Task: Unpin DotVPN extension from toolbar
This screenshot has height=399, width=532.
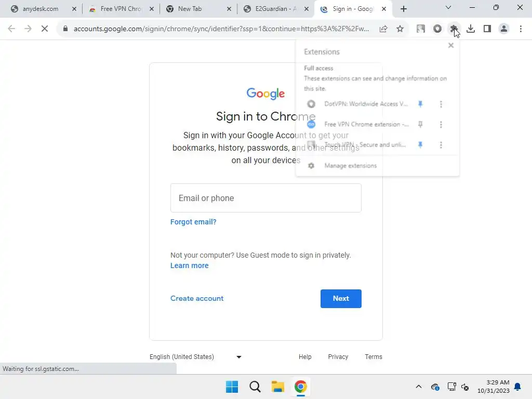Action: (420, 104)
